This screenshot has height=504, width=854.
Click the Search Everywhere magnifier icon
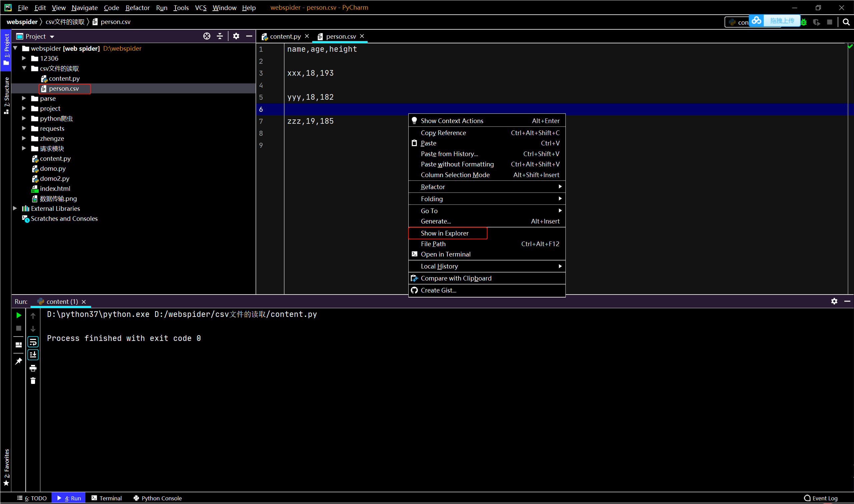(x=846, y=22)
